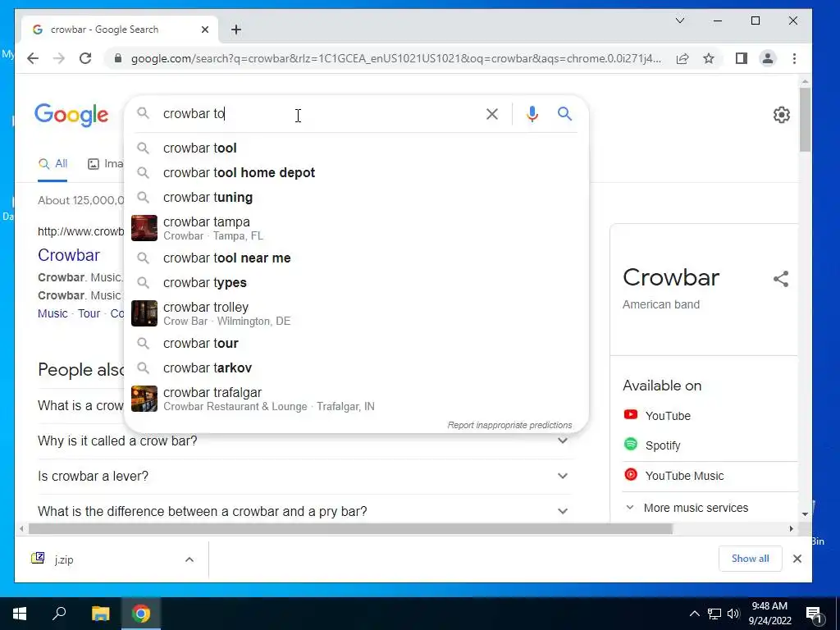Viewport: 840px width, 630px height.
Task: Select suggestion 'crowbar types'
Action: [356, 282]
